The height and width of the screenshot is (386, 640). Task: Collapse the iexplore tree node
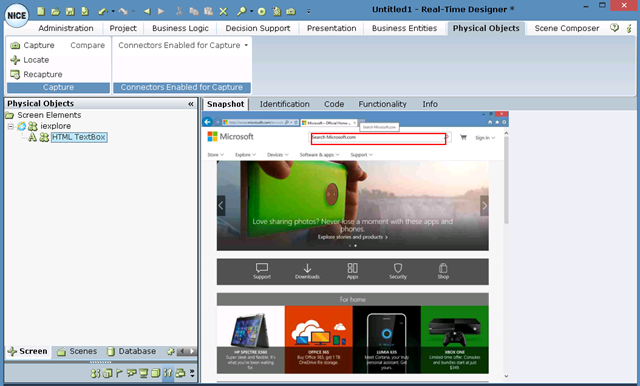pyautogui.click(x=11, y=126)
